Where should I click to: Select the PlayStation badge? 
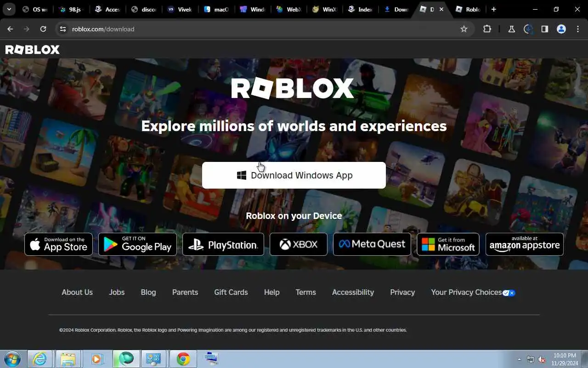pyautogui.click(x=223, y=244)
